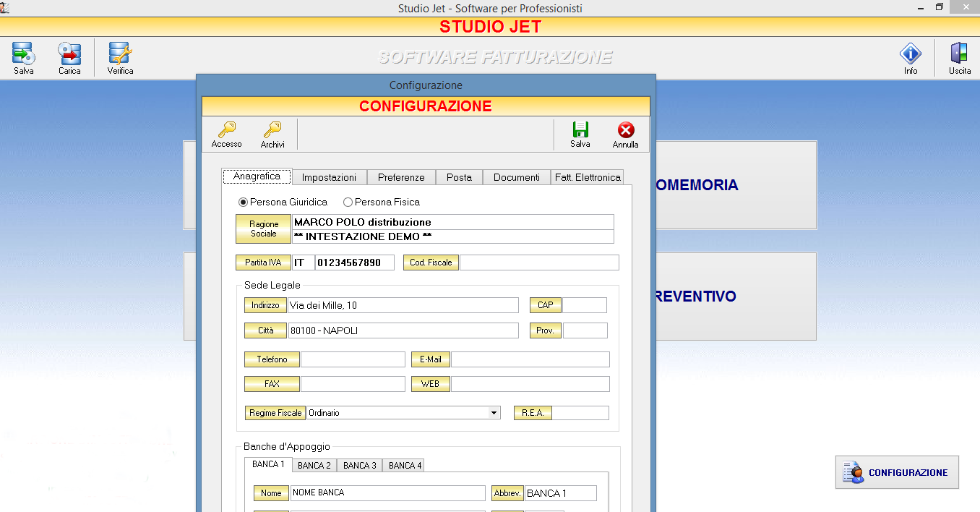Switch to the Fatt. Elettronica tab

pos(588,177)
